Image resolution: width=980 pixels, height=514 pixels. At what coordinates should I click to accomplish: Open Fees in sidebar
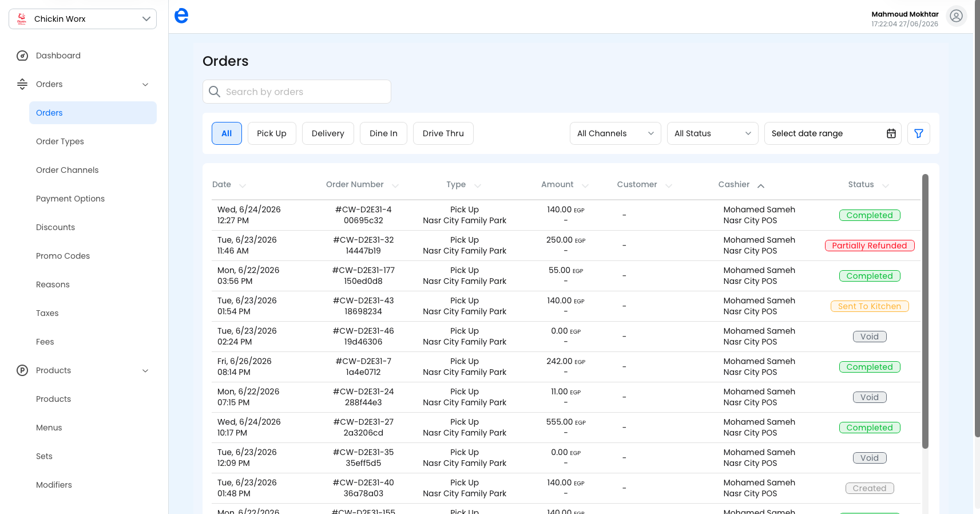(x=45, y=342)
